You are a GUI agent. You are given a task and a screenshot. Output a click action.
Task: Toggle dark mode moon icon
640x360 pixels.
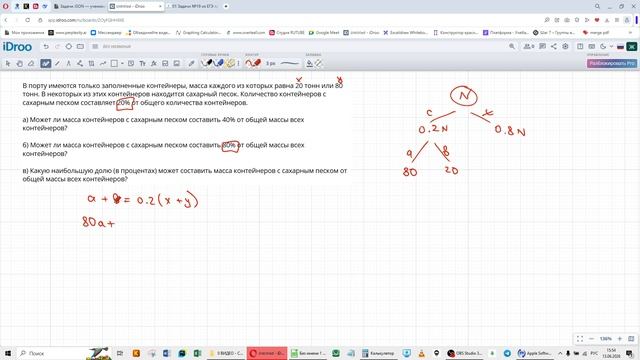[603, 47]
